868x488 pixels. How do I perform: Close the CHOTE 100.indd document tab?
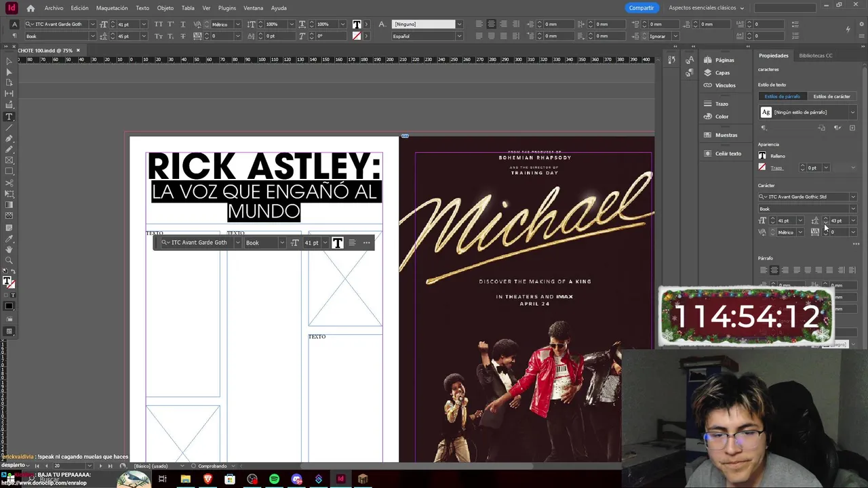coord(78,50)
